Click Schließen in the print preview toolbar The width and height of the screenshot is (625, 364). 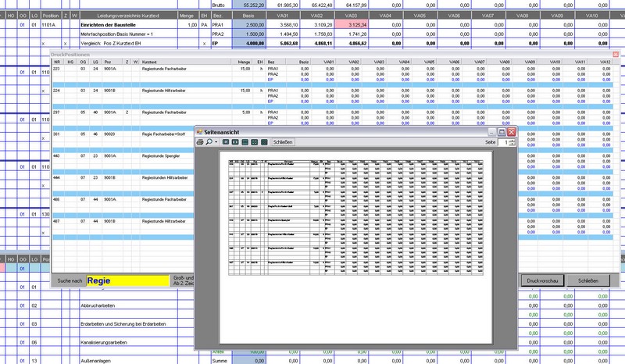coord(283,143)
